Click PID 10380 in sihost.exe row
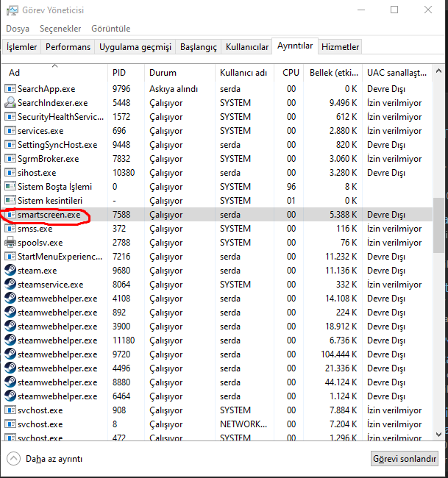 click(124, 173)
